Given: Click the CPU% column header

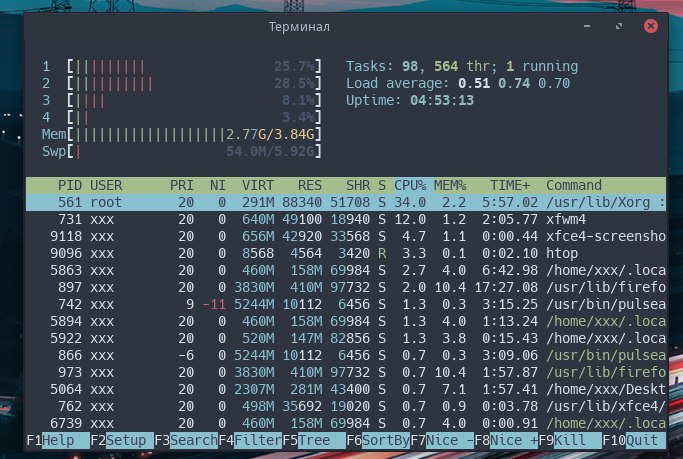Looking at the screenshot, I should tap(410, 186).
